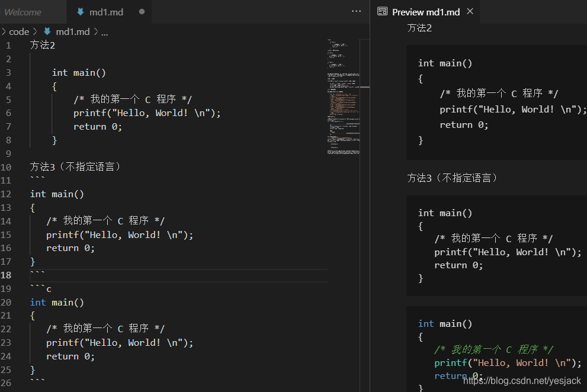Select the md1.md editor tab

[106, 12]
